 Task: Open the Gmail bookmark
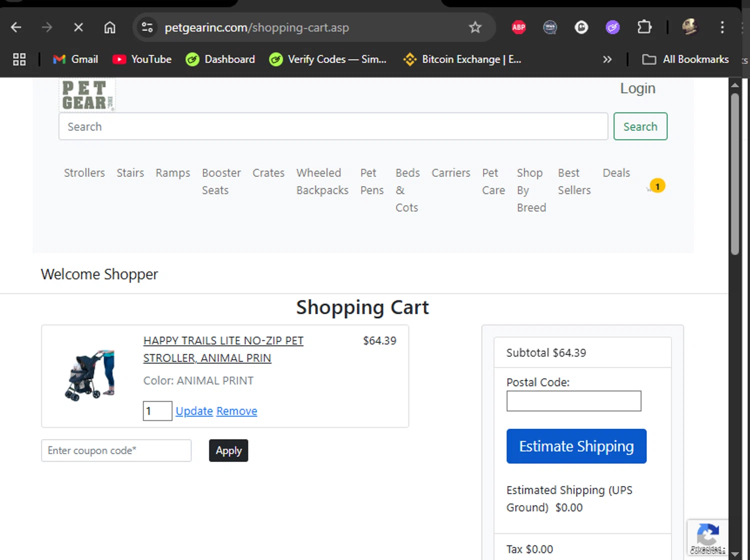coord(75,59)
